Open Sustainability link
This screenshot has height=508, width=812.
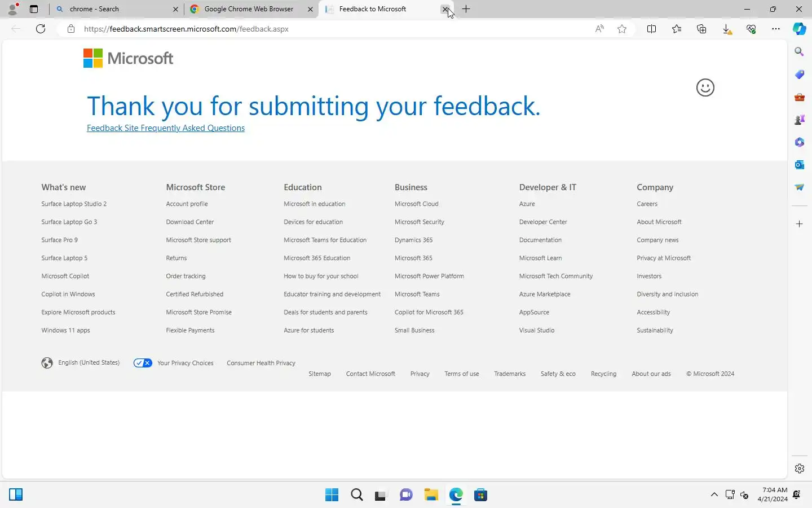(655, 330)
